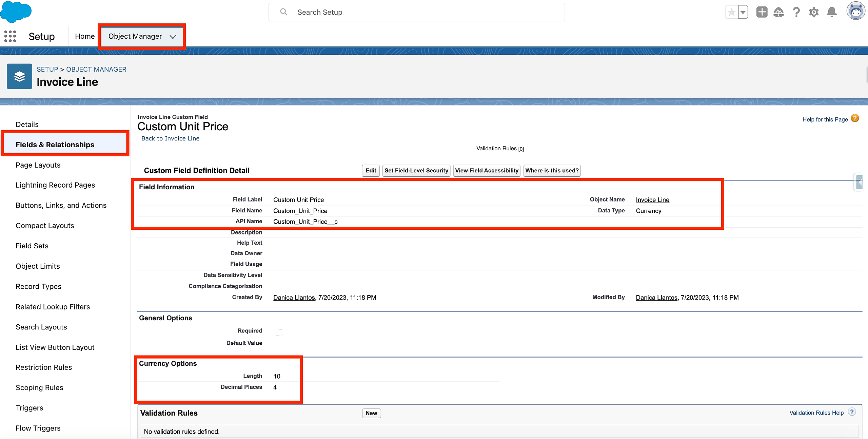Open the notifications bell

(831, 12)
